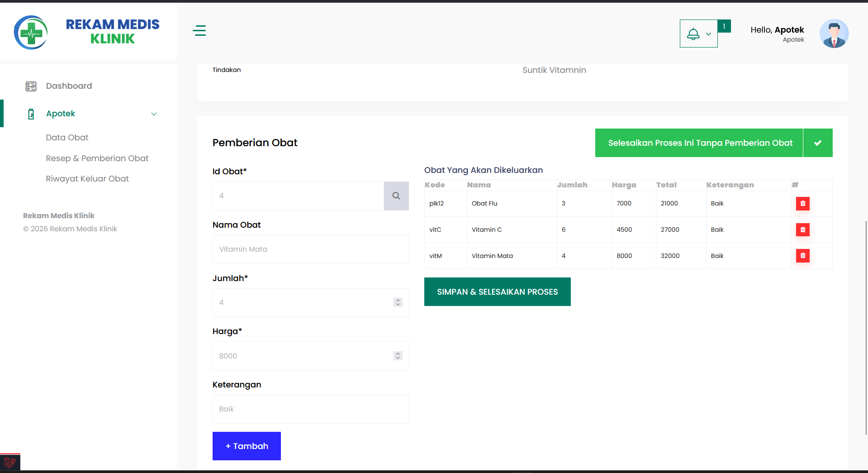Focus the Jumlah number field
Viewport: 868px width, 473px height.
point(311,302)
